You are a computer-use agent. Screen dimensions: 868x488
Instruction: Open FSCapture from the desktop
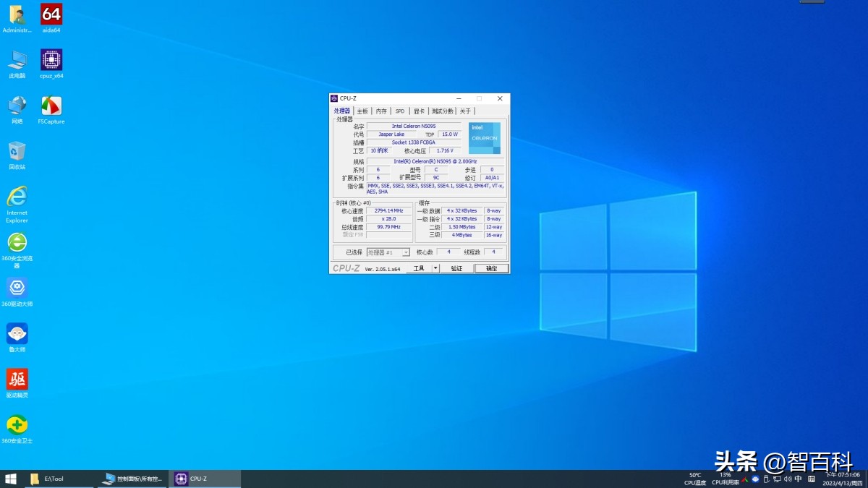click(x=51, y=106)
